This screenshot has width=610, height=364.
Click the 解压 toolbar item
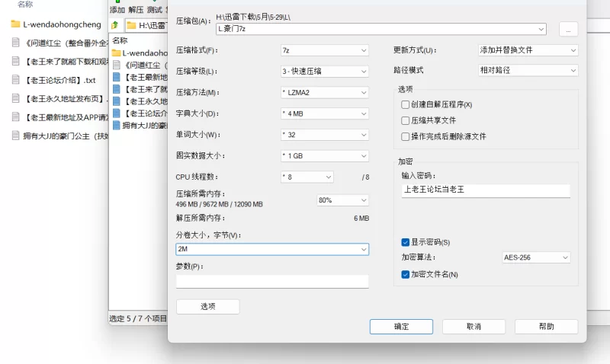[x=136, y=9]
